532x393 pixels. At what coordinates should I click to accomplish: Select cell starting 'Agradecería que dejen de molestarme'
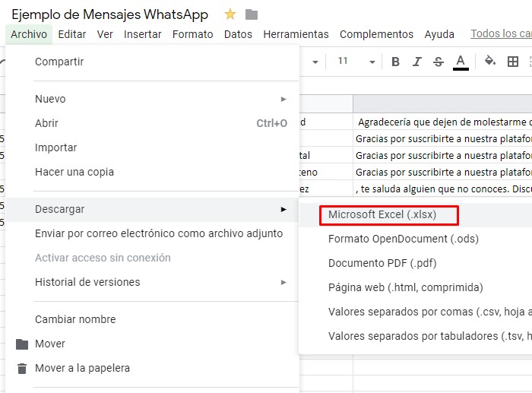point(442,122)
